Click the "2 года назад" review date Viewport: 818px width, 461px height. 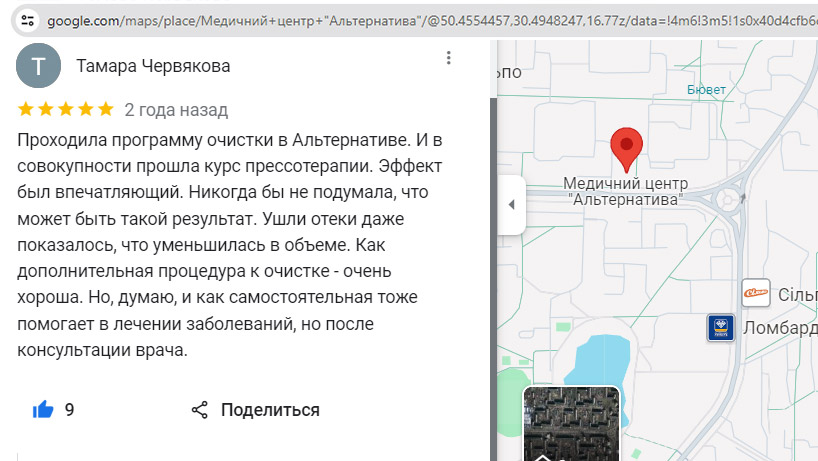[176, 109]
